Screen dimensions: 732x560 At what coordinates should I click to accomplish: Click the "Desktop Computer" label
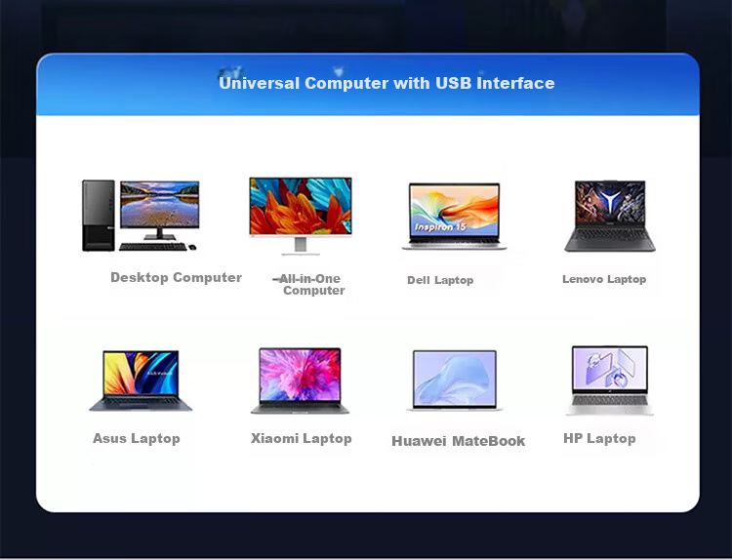(x=176, y=277)
